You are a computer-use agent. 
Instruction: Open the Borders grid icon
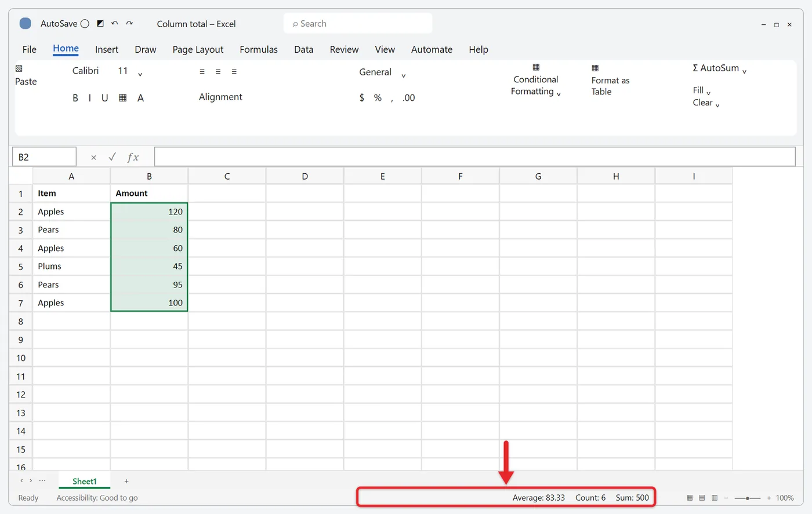[122, 98]
